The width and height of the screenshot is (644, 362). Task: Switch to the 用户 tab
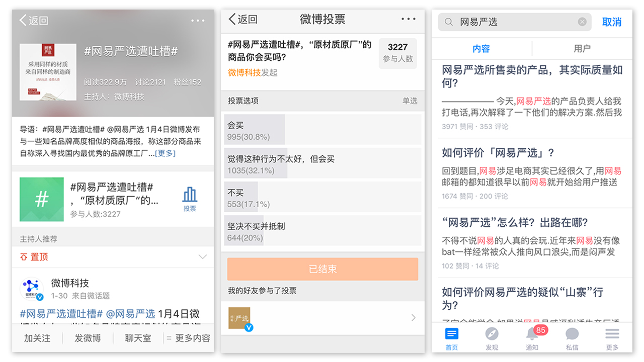(582, 49)
